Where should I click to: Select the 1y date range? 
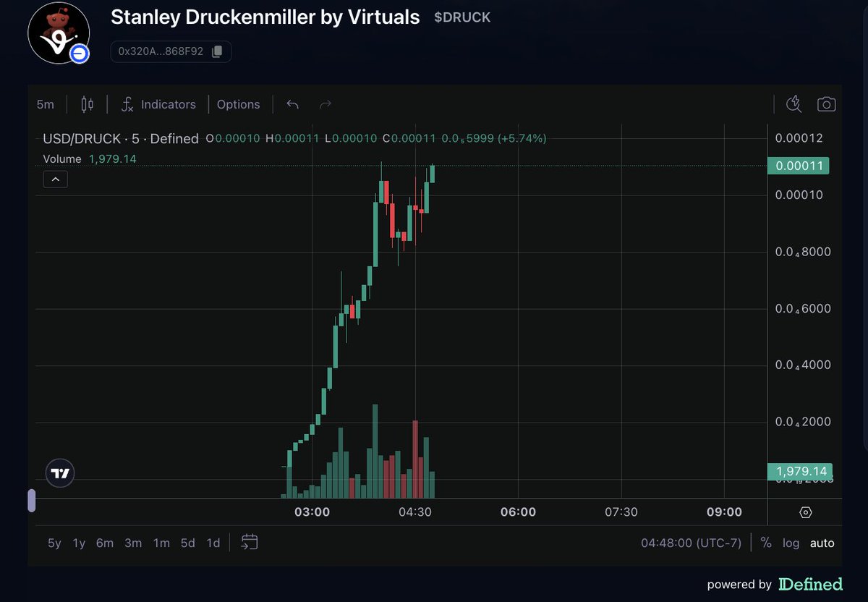(x=79, y=543)
